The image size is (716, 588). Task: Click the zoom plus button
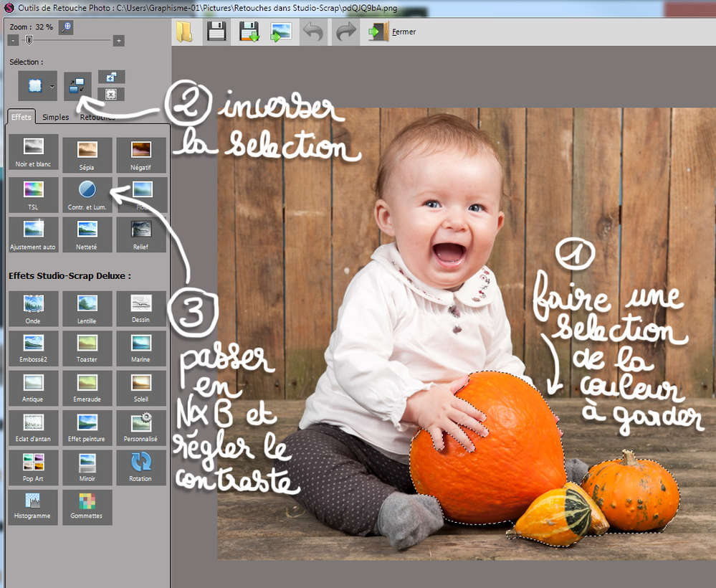[x=119, y=41]
